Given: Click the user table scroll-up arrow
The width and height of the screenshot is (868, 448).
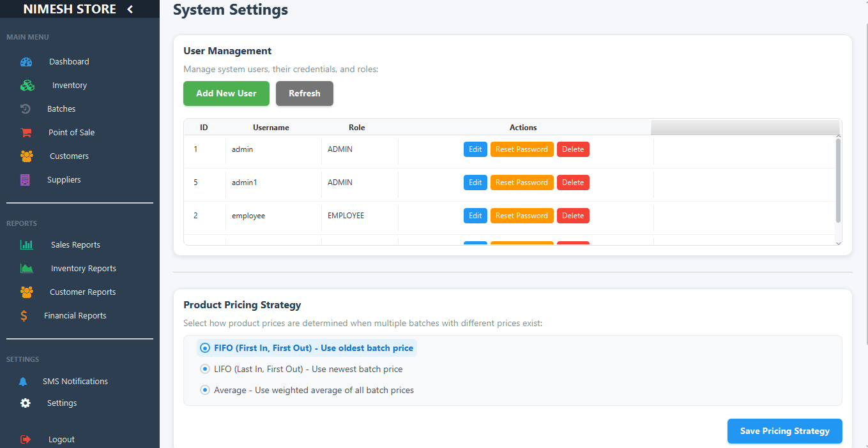Looking at the screenshot, I should 838,137.
